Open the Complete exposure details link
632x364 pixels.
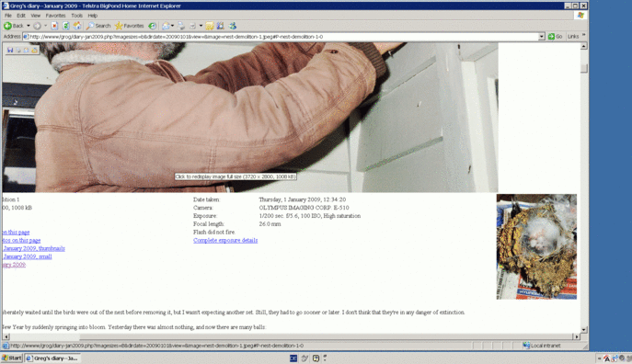[225, 241]
